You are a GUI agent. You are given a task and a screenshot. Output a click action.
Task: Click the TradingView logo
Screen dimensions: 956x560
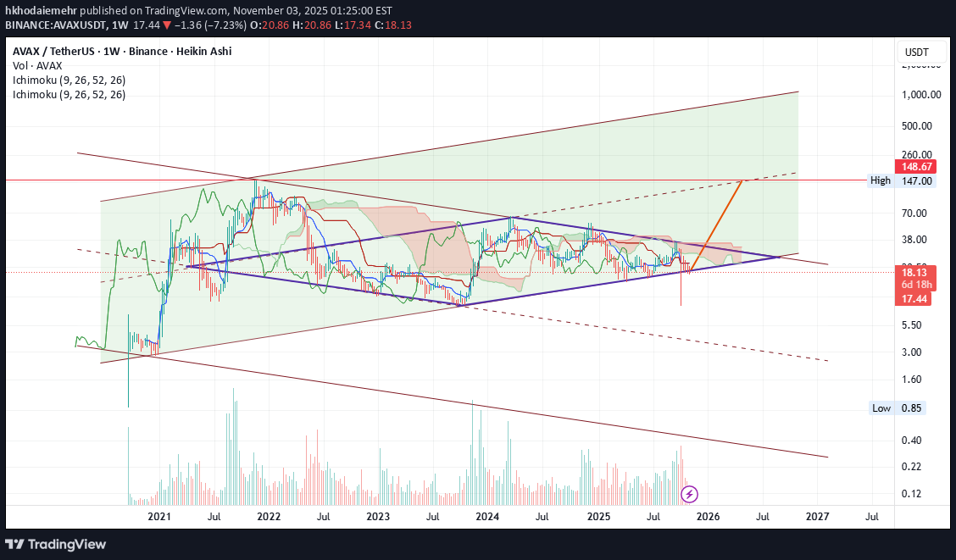point(56,544)
